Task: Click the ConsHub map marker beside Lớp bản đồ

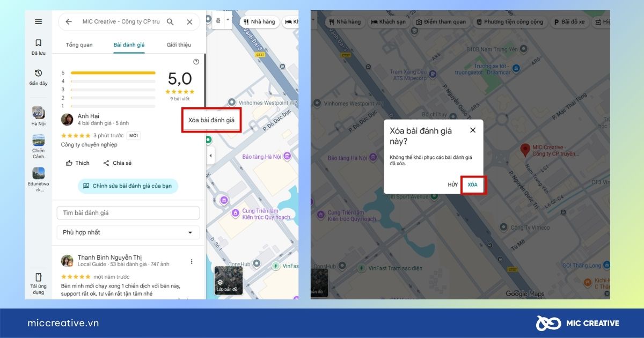Action: (x=256, y=263)
